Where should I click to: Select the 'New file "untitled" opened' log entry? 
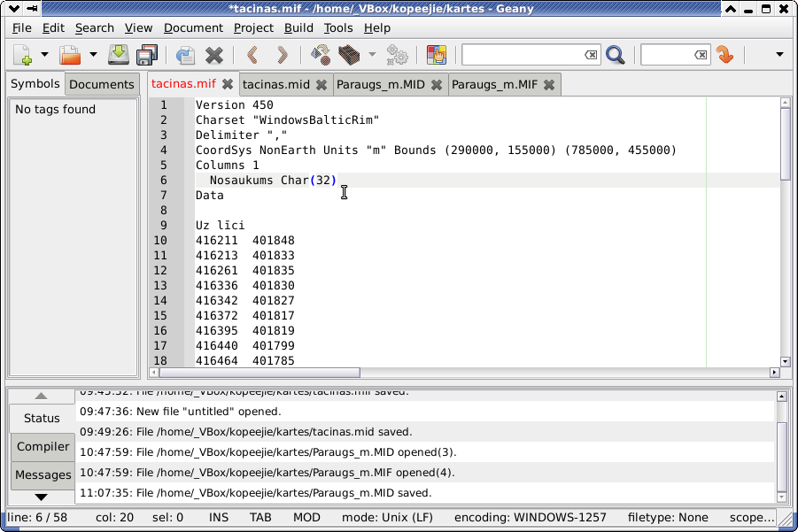[425, 412]
